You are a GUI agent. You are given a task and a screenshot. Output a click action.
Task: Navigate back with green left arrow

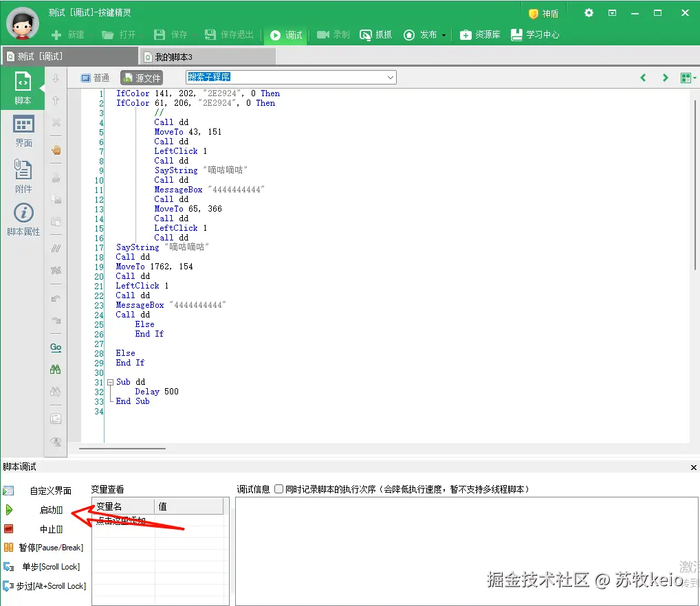[x=643, y=78]
